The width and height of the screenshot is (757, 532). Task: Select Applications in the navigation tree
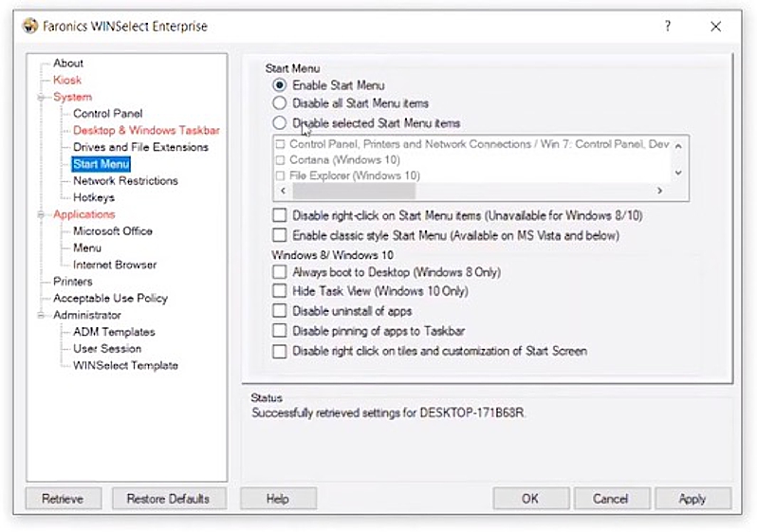click(84, 214)
